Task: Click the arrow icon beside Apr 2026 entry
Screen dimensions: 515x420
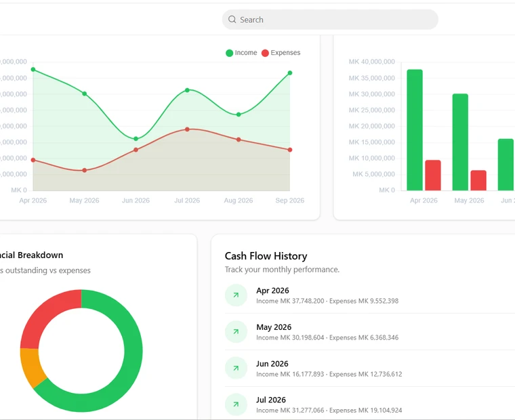Action: click(236, 295)
